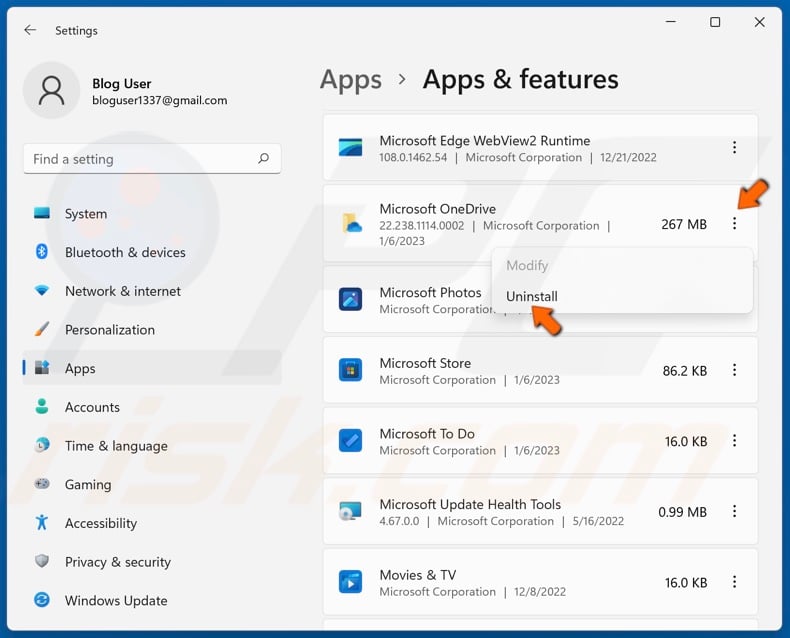The image size is (790, 638).
Task: Select the Microsoft Store app name
Action: [x=425, y=363]
